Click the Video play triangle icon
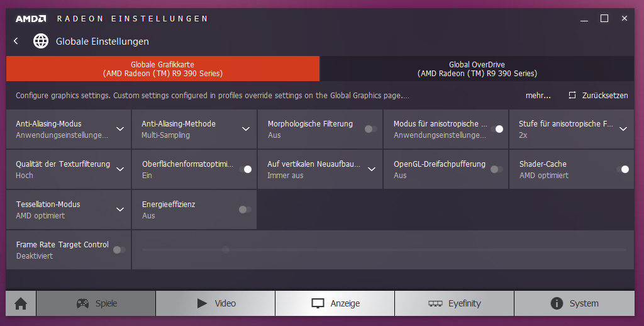The height and width of the screenshot is (326, 644). click(x=202, y=303)
